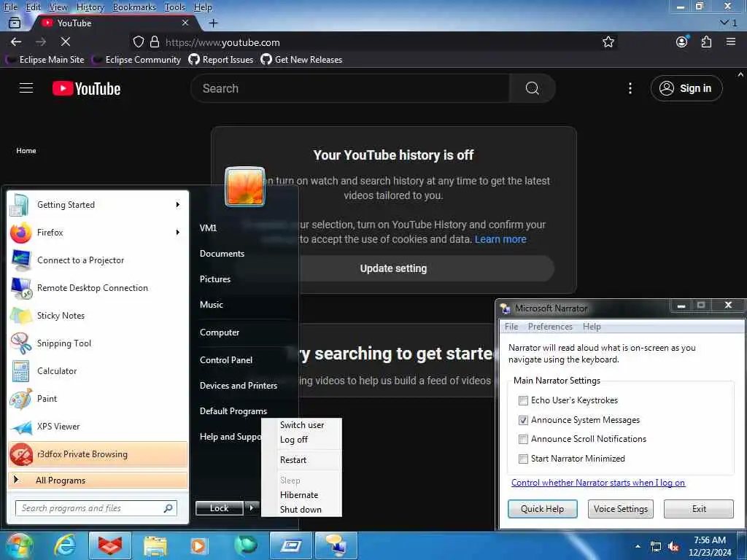747x560 pixels.
Task: Click the Lock button in Start menu
Action: 219,508
